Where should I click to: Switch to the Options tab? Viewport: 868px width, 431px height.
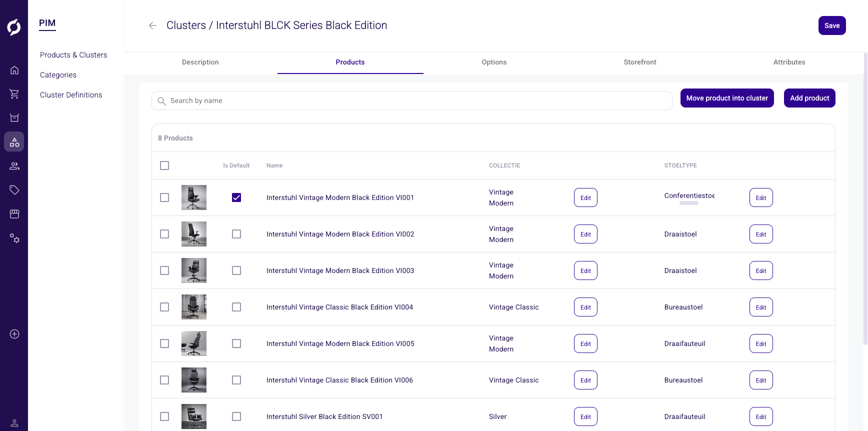pyautogui.click(x=494, y=62)
